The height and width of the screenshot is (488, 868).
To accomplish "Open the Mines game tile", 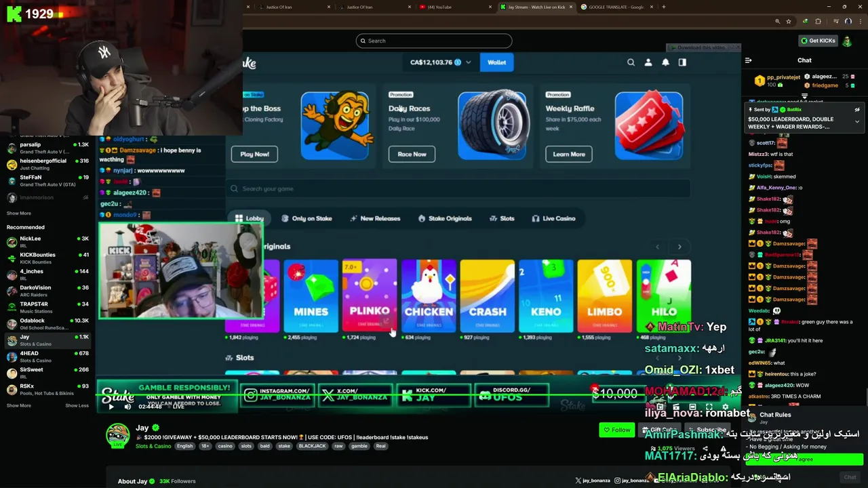I will point(311,296).
